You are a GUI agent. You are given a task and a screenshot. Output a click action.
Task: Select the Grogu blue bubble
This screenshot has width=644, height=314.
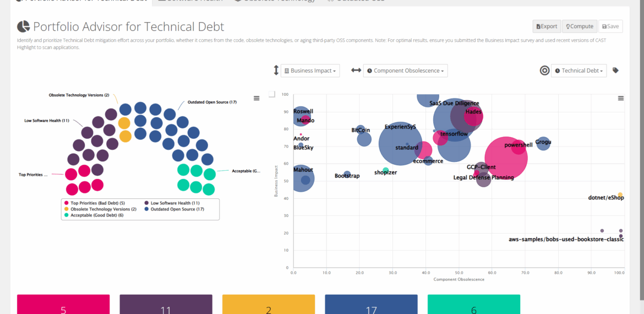[543, 143]
